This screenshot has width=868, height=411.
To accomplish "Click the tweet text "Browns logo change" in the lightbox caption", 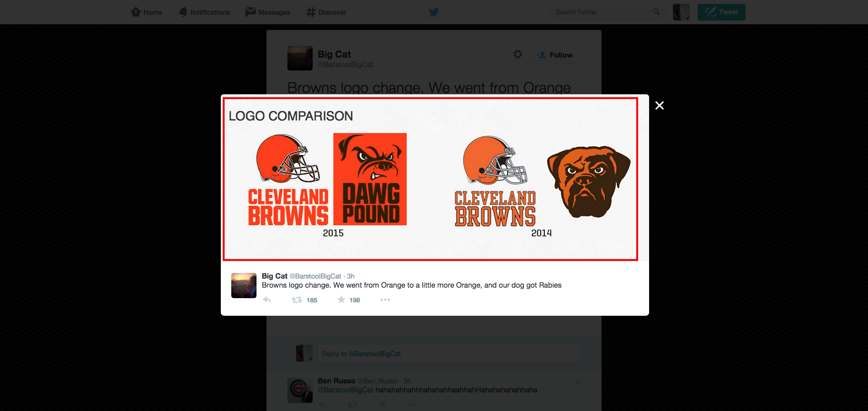I will 296,285.
